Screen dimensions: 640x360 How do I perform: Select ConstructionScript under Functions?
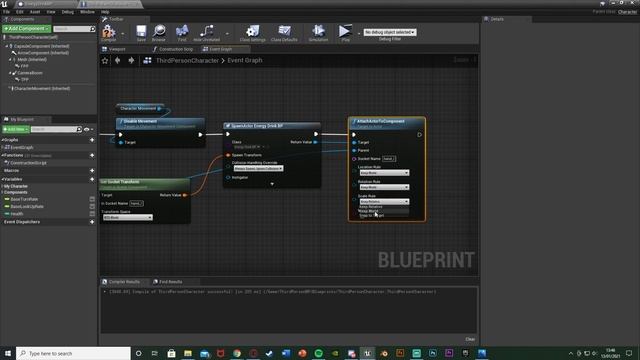[29, 163]
